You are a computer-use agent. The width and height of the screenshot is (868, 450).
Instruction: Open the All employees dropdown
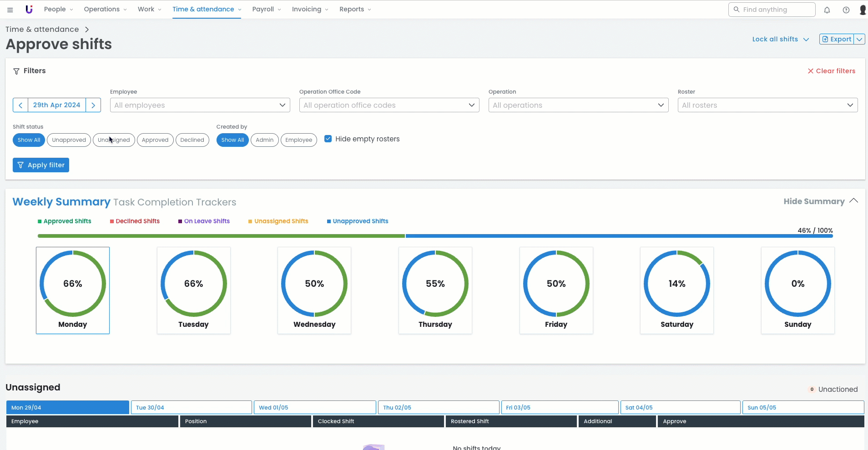(x=200, y=105)
